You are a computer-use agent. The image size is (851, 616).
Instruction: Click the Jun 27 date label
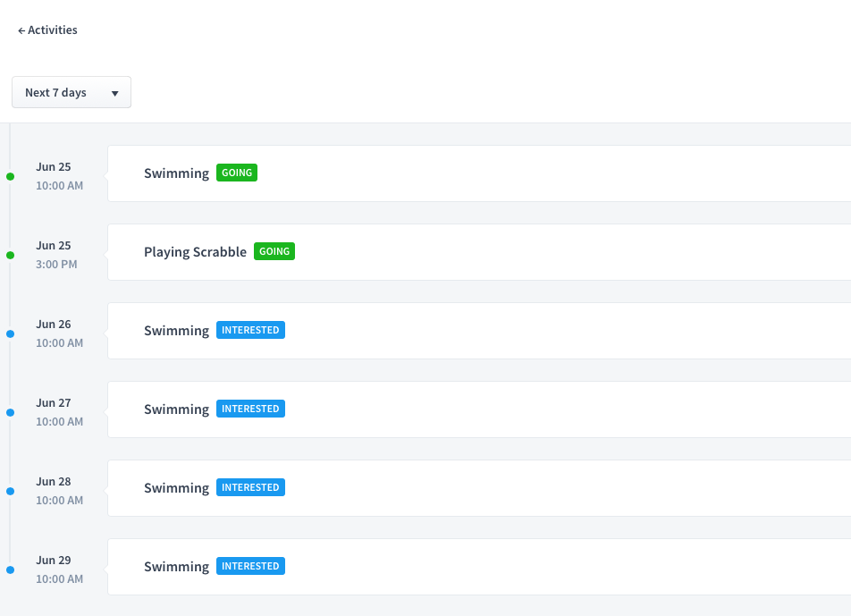click(54, 402)
